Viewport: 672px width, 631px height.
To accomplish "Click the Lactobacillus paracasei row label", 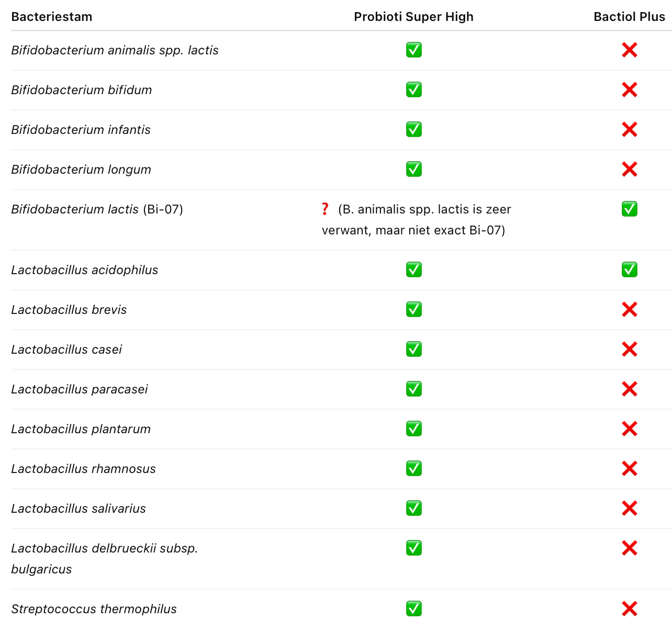I will tap(80, 389).
